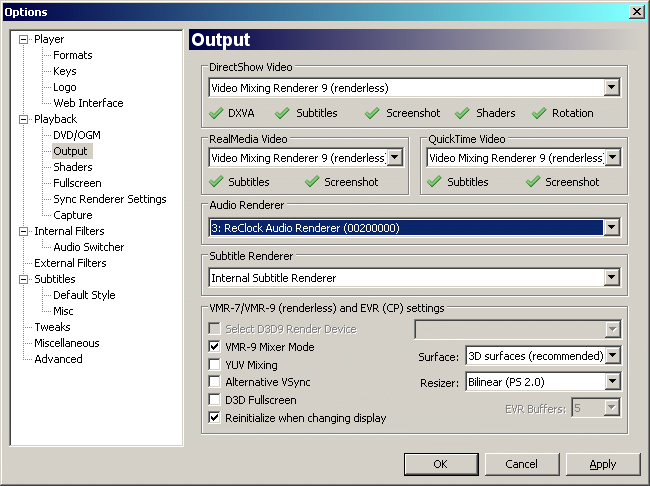Enable YUV Mixing checkbox
Viewport: 650px width, 486px height.
pyautogui.click(x=214, y=364)
